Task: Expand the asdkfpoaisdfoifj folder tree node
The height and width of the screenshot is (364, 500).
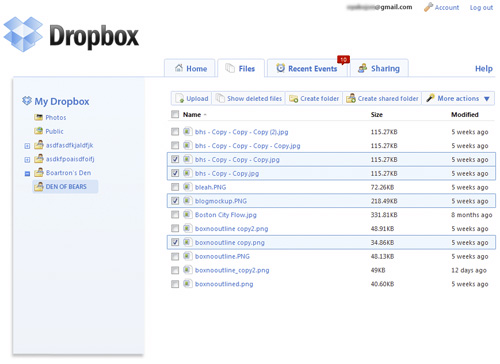Action: click(x=27, y=160)
